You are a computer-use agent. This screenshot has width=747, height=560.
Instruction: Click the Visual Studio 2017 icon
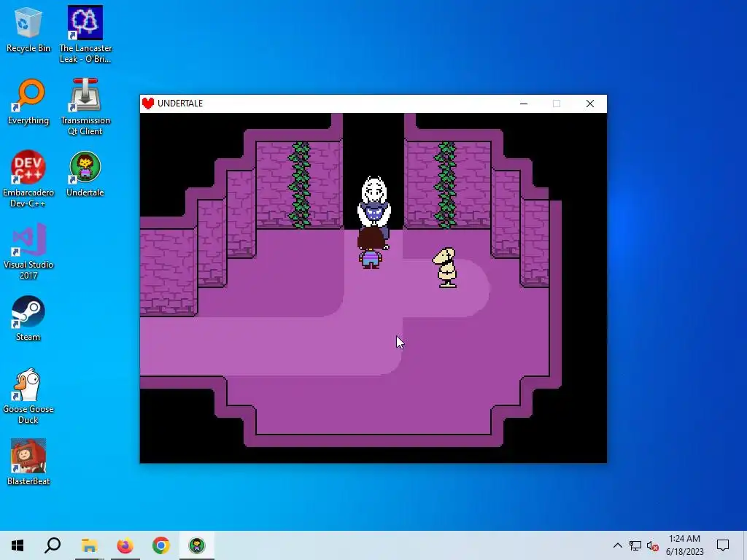pos(28,252)
